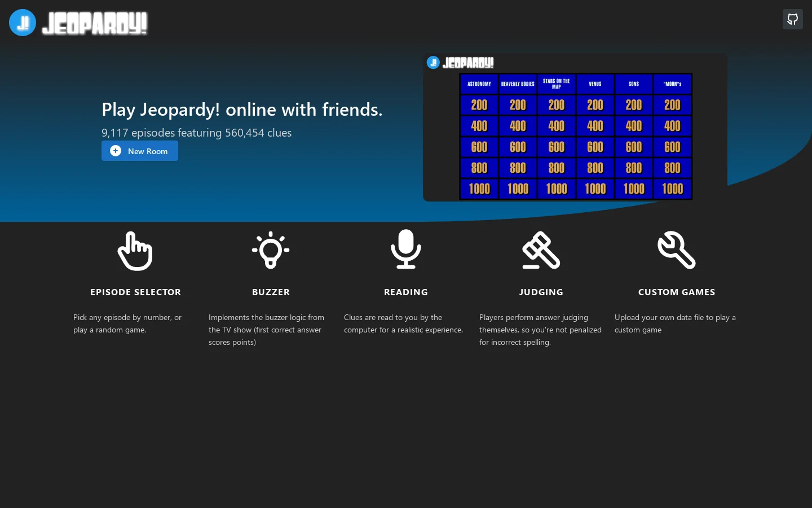Click the BUZZER heading
Image resolution: width=812 pixels, height=508 pixels.
click(271, 292)
